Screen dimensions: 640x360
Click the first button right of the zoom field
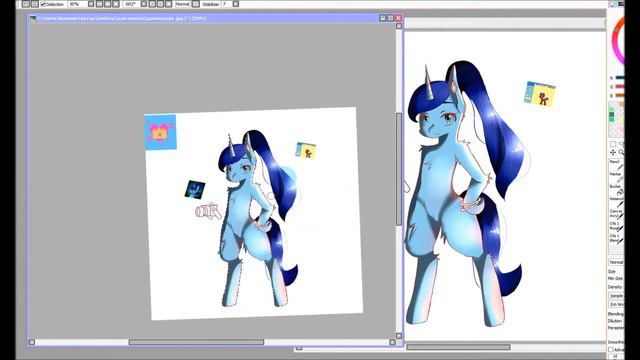(x=91, y=4)
